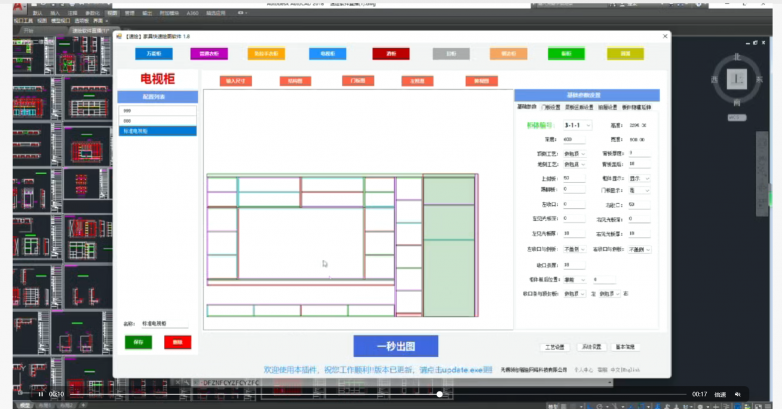Click the dark red cabinet category button
The height and width of the screenshot is (409, 782).
click(x=390, y=53)
